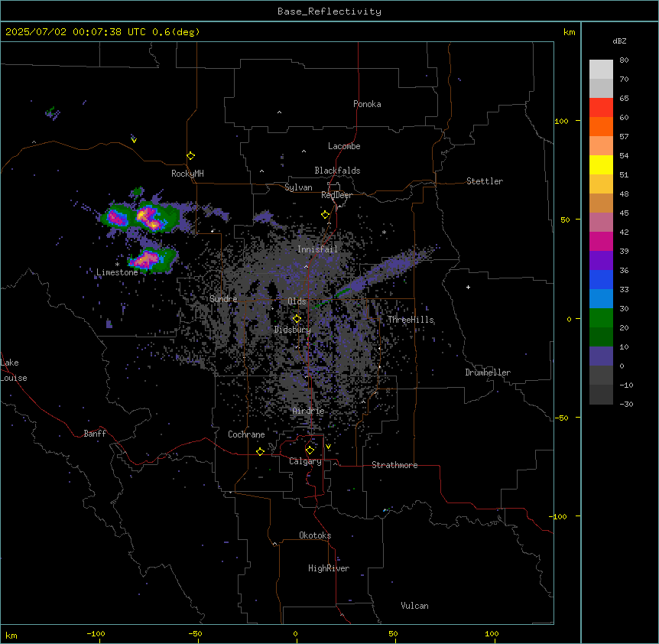Viewport: 659px width, 644px height.
Task: Click the yellow diamond marker below Olds
Action: coord(297,319)
